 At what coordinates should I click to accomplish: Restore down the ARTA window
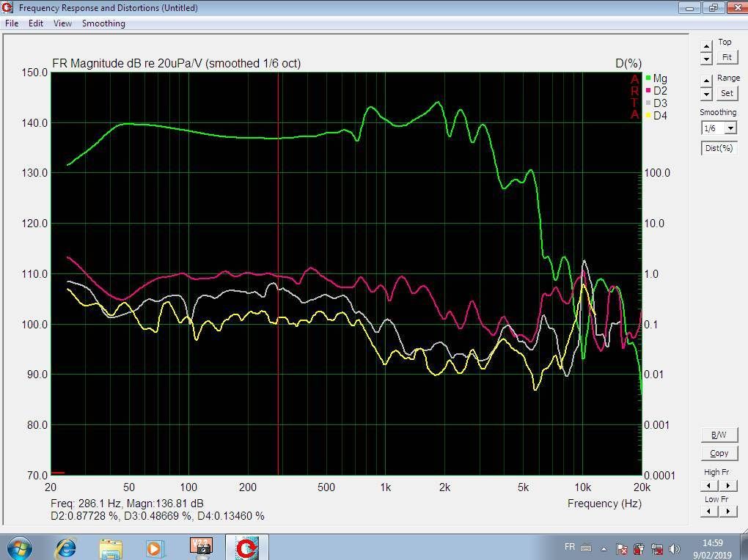[x=714, y=7]
